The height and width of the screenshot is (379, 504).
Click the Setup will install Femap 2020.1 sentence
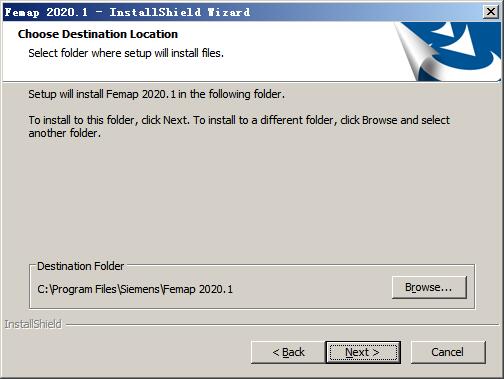pos(157,94)
